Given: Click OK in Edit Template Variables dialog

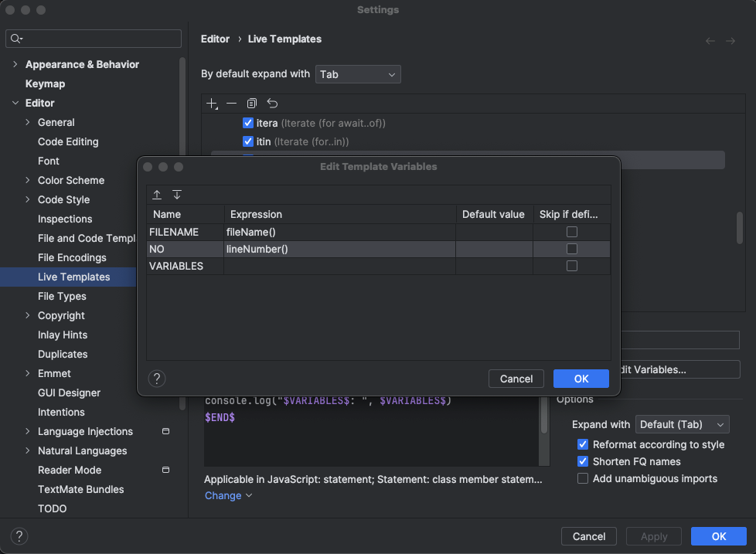Looking at the screenshot, I should tap(581, 379).
